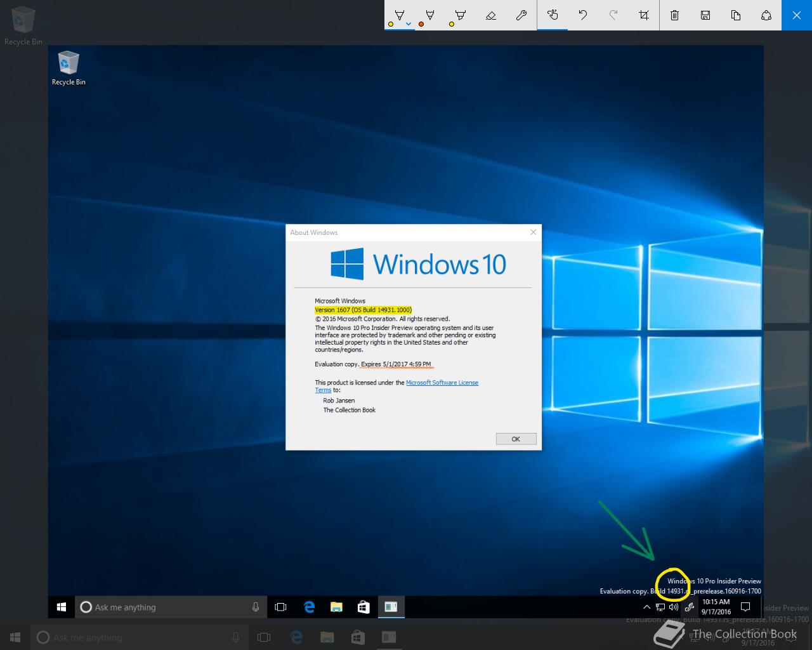Select the ballpoint pen tool
Screen dimensions: 812x650
click(x=399, y=15)
